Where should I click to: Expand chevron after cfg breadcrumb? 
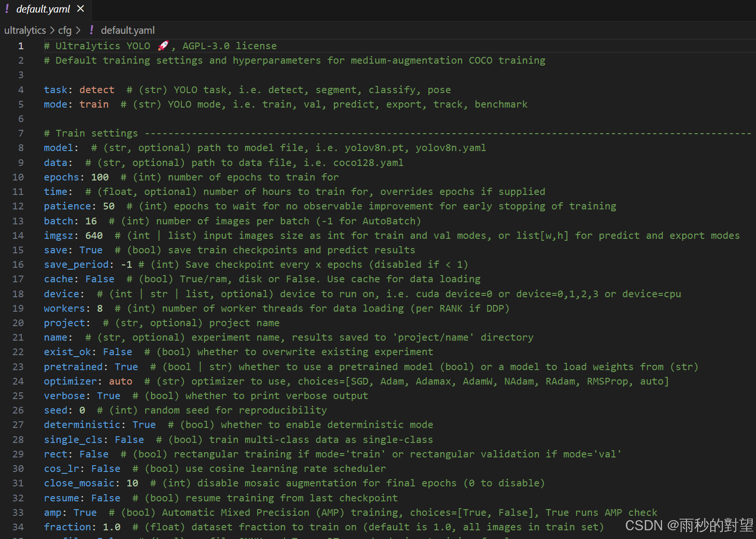click(78, 30)
